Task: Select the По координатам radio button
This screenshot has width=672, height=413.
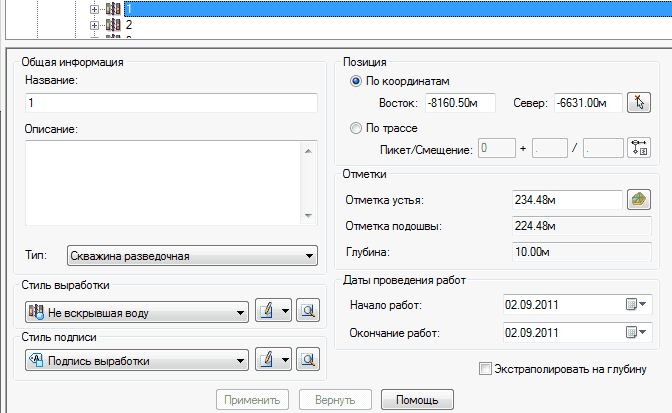Action: pyautogui.click(x=357, y=81)
